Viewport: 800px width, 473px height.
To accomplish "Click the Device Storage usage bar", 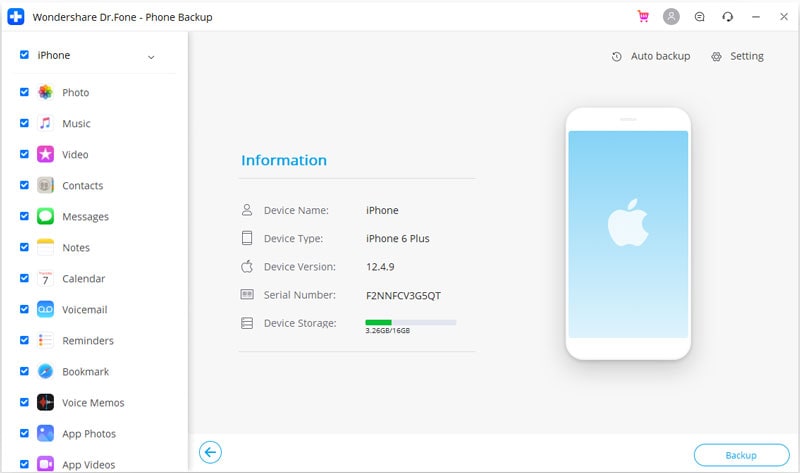I will point(411,322).
